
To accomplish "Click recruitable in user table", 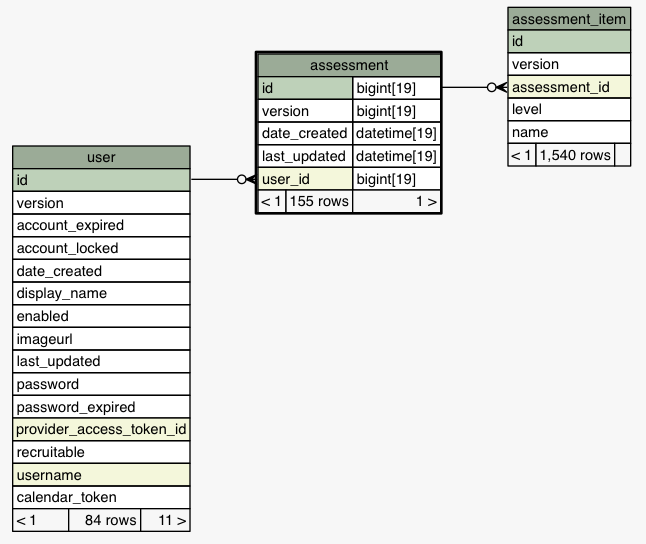I will (101, 452).
